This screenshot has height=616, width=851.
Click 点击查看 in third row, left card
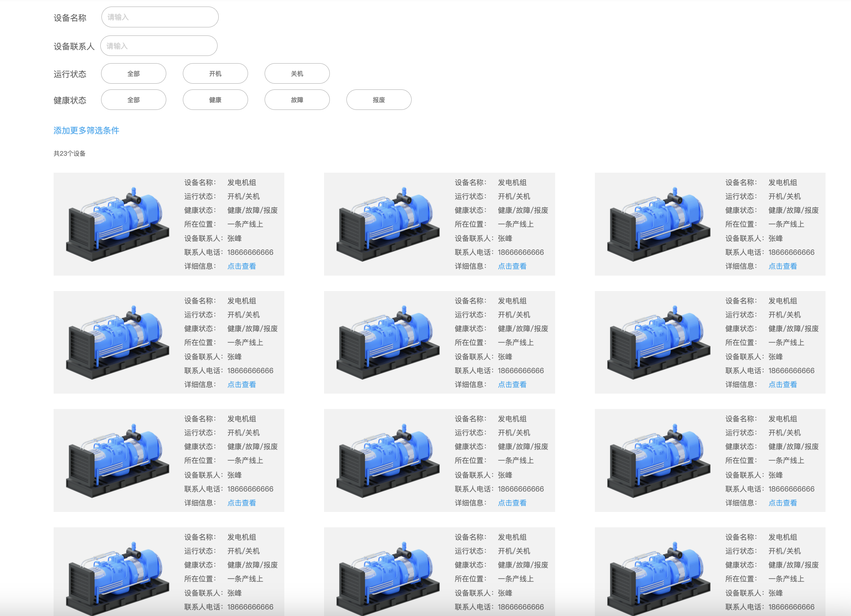point(241,503)
